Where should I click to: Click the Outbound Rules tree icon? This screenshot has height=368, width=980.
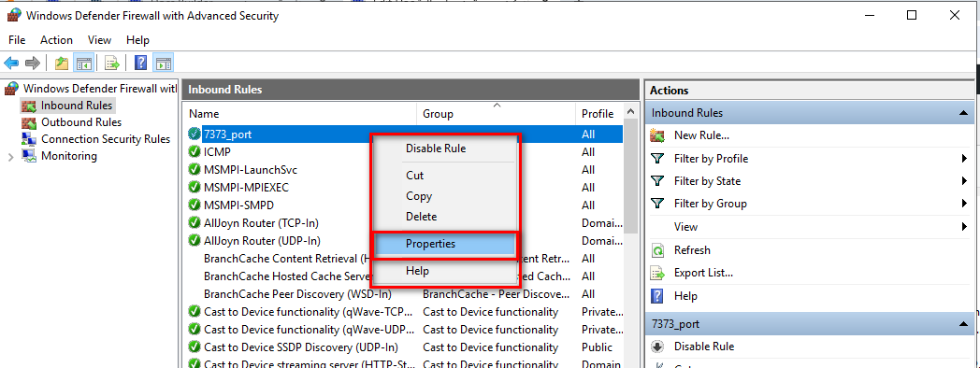point(29,122)
